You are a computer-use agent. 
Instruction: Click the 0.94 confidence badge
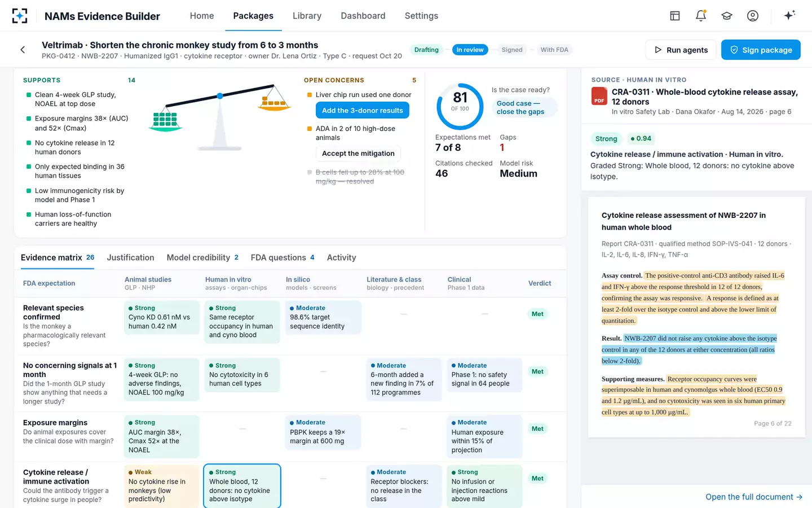coord(641,138)
